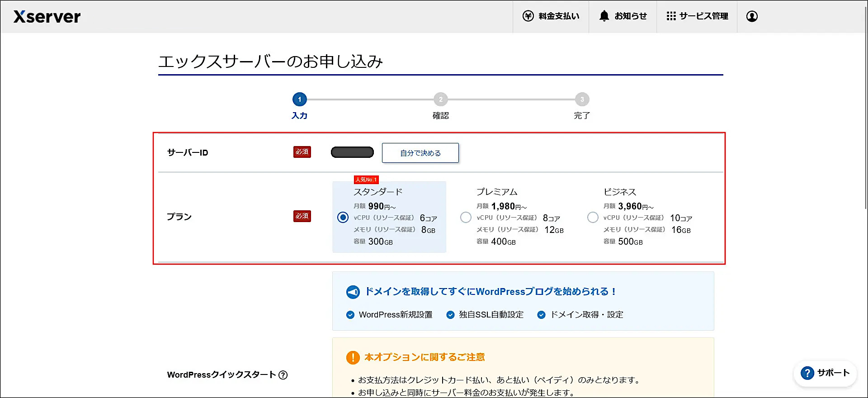868x398 pixels.
Task: Click the スタンダード plan name
Action: tap(378, 192)
